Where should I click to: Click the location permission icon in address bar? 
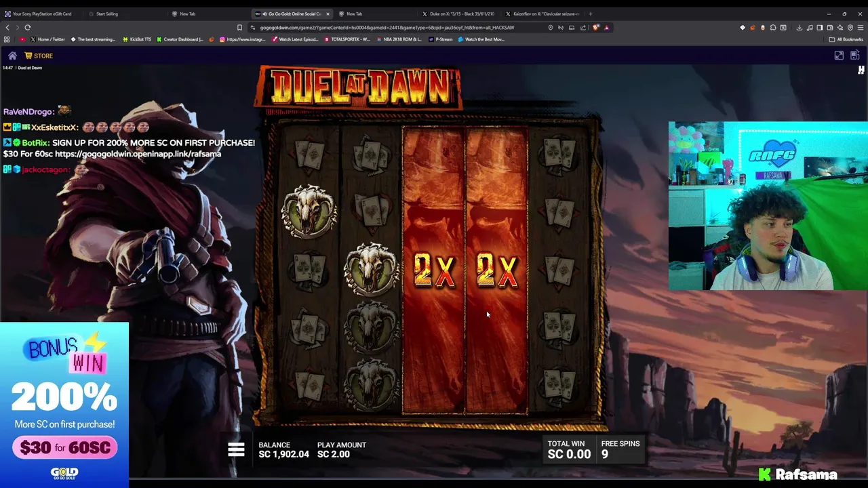551,28
